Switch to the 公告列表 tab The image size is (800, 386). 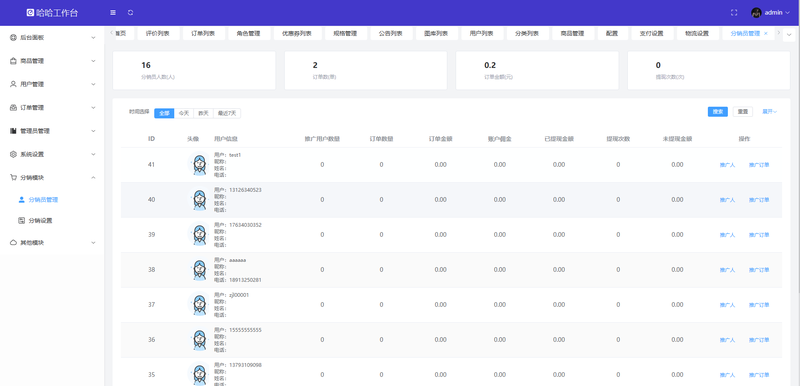[391, 34]
